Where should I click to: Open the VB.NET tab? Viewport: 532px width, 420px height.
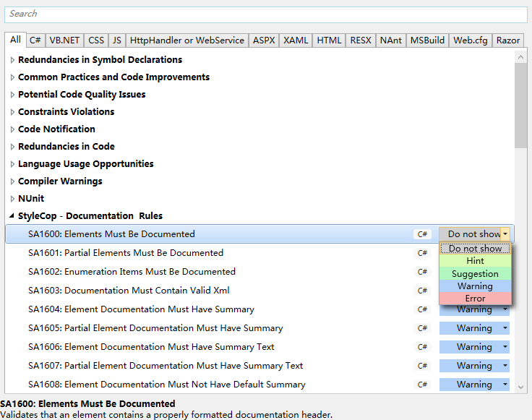tap(64, 40)
